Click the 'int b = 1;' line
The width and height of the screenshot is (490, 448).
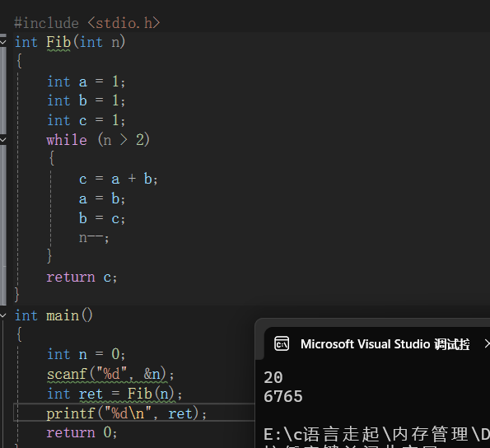tap(86, 101)
